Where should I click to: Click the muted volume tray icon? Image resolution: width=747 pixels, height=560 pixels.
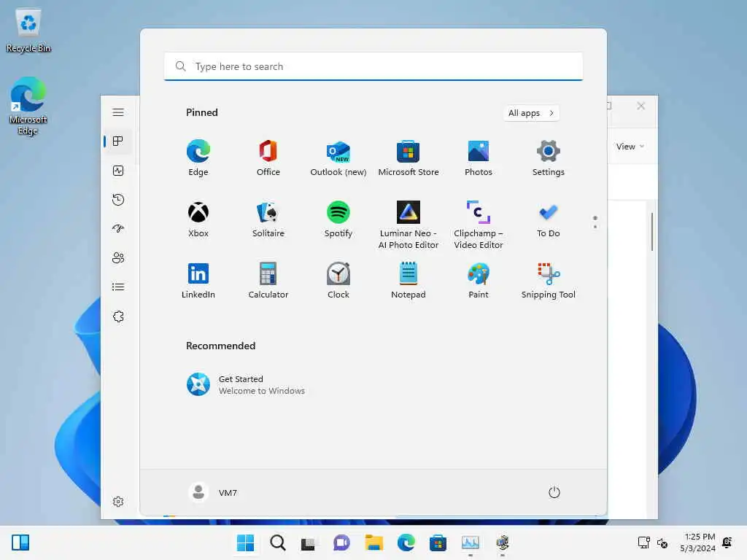pos(662,542)
